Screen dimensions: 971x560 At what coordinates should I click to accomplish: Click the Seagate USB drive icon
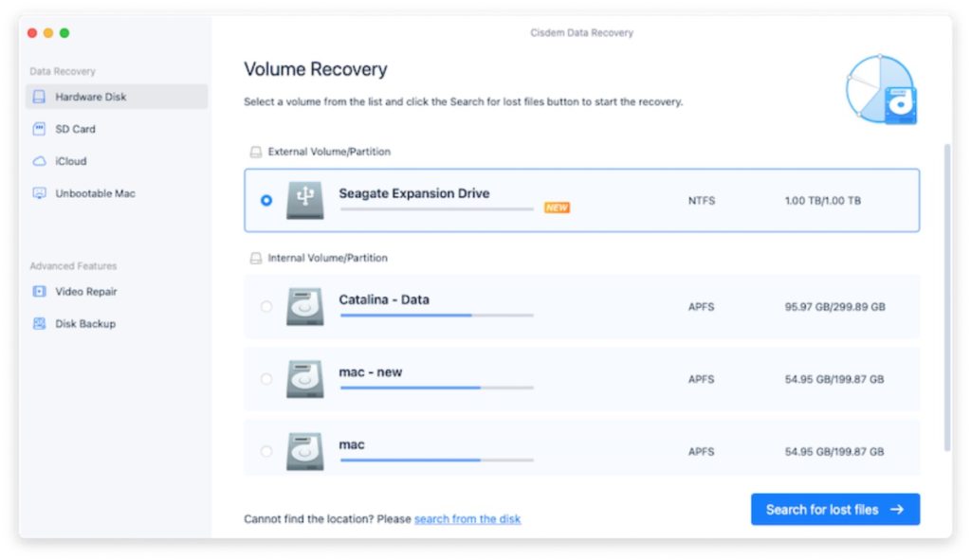(304, 201)
